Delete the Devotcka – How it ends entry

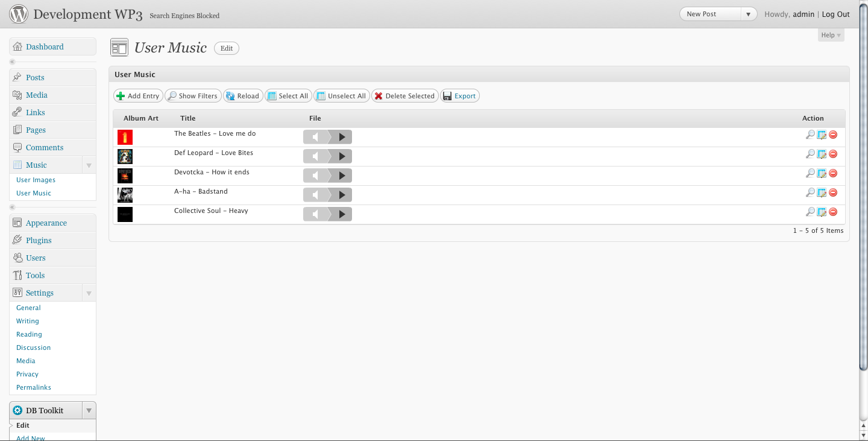pos(833,173)
